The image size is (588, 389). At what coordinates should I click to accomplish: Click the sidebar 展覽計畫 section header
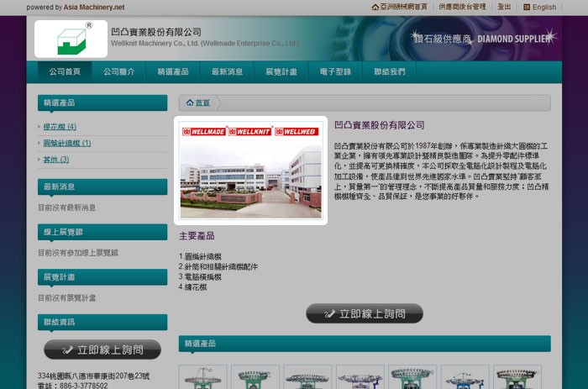102,277
